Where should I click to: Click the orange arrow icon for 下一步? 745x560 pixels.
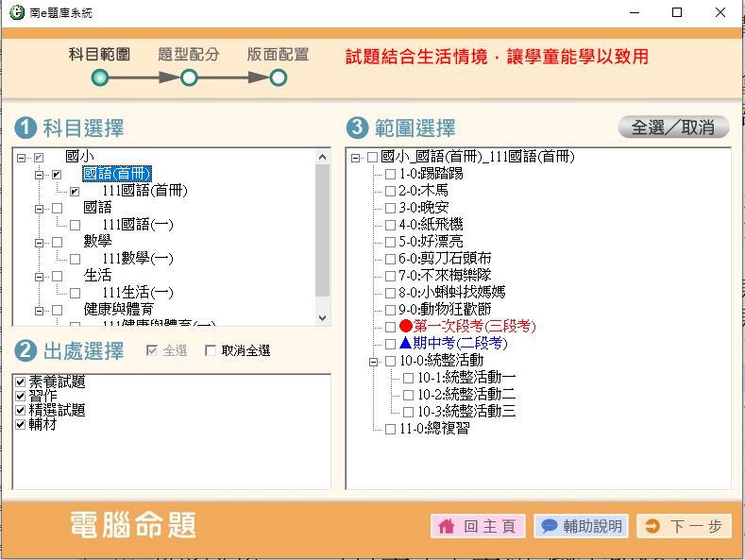(x=652, y=526)
